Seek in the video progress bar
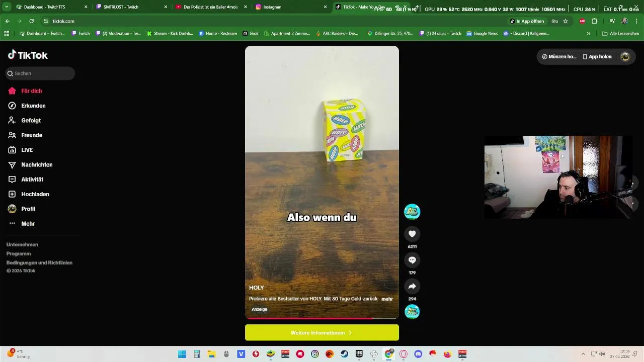This screenshot has height=362, width=644. (322, 318)
